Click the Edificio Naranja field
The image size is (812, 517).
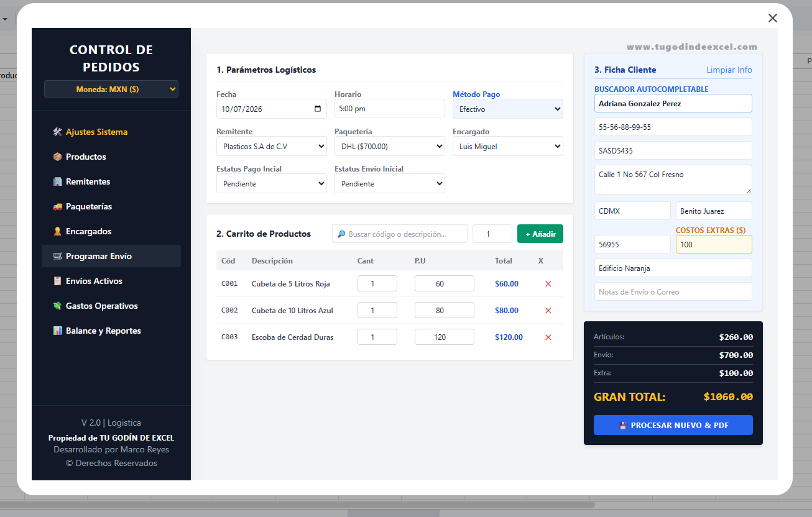673,268
